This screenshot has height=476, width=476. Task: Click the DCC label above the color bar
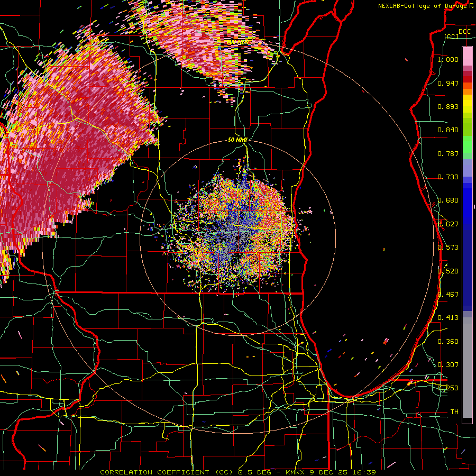tap(464, 32)
